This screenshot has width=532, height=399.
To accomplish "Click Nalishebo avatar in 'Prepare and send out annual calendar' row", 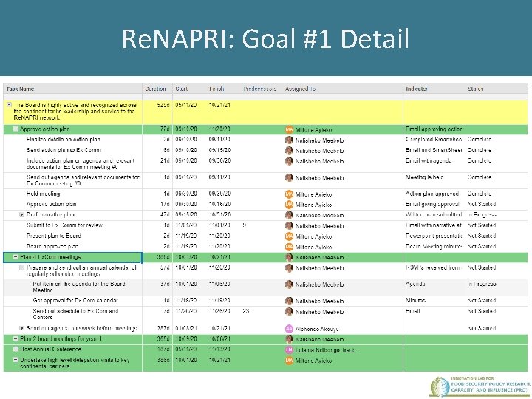I will pos(289,268).
